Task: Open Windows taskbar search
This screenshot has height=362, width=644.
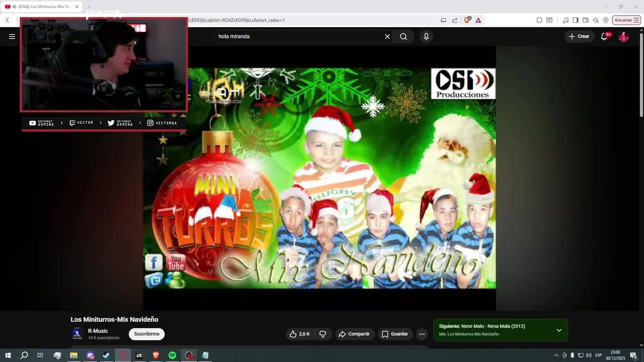Action: tap(24, 355)
